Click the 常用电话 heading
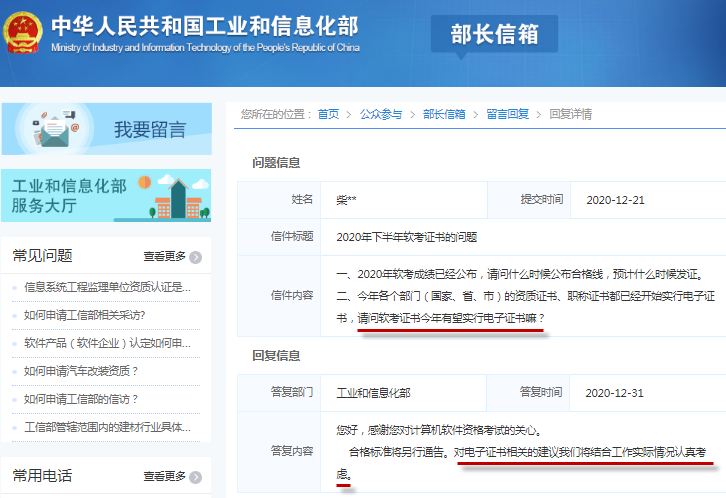 point(42,476)
